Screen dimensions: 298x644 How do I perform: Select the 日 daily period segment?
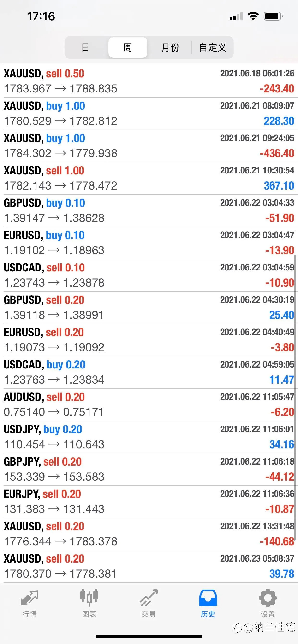(85, 47)
